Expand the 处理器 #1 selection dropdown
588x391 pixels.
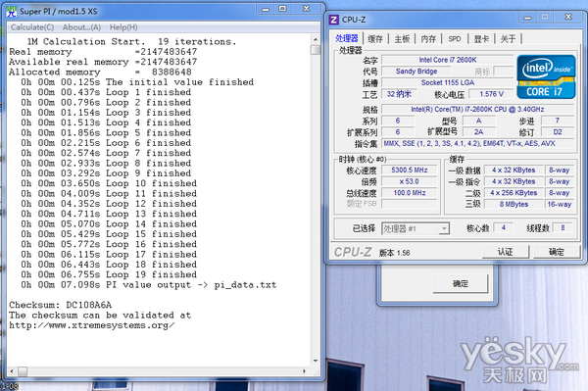pyautogui.click(x=444, y=228)
